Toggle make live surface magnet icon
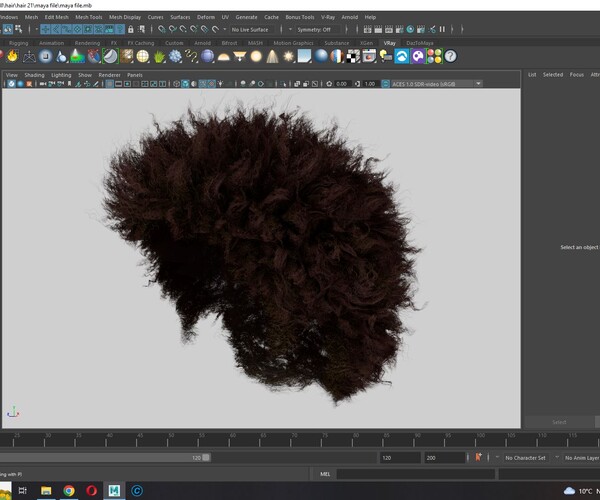The height and width of the screenshot is (500, 600). point(215,29)
